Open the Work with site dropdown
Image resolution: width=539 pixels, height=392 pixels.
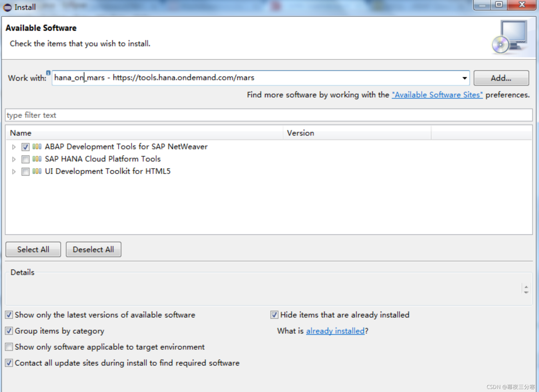point(465,78)
